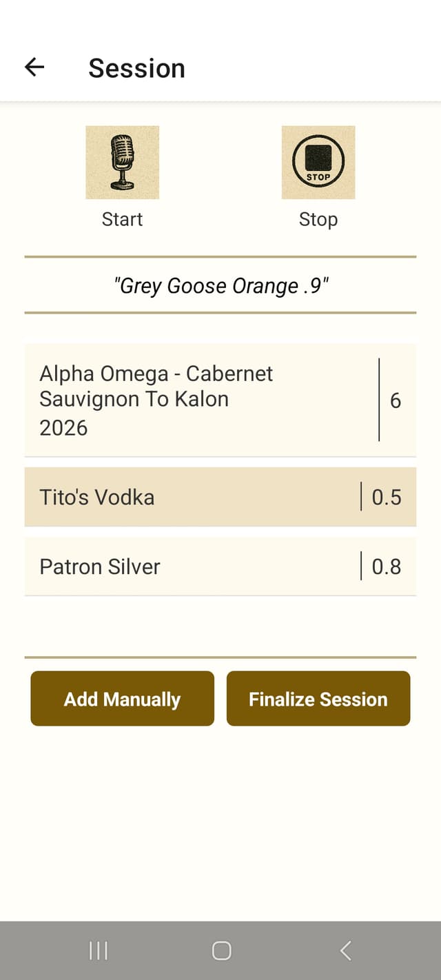Tap the Session title header
The height and width of the screenshot is (980, 441).
(136, 68)
